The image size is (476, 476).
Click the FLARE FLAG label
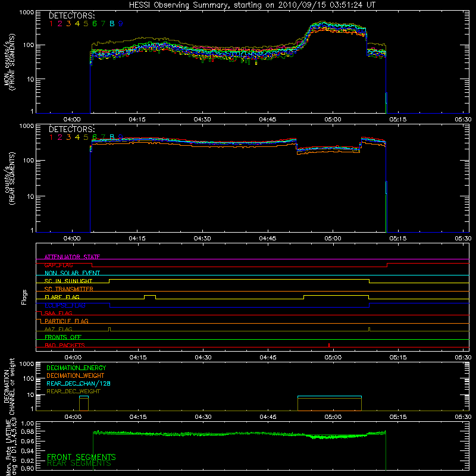(x=62, y=297)
